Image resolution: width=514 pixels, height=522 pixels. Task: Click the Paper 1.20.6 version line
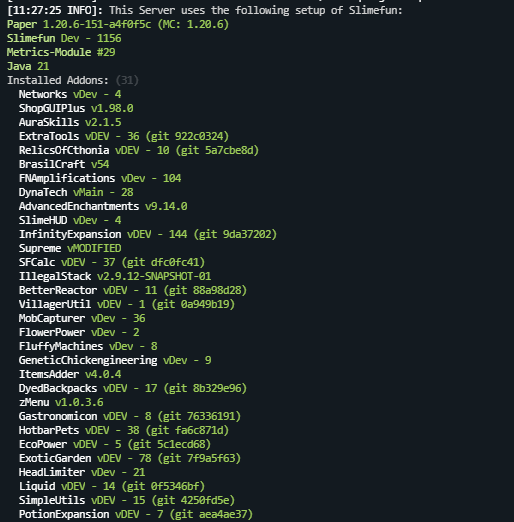[x=118, y=24]
